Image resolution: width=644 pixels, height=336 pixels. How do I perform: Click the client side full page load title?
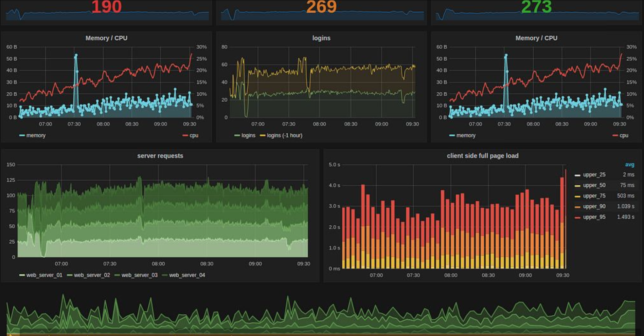click(482, 156)
